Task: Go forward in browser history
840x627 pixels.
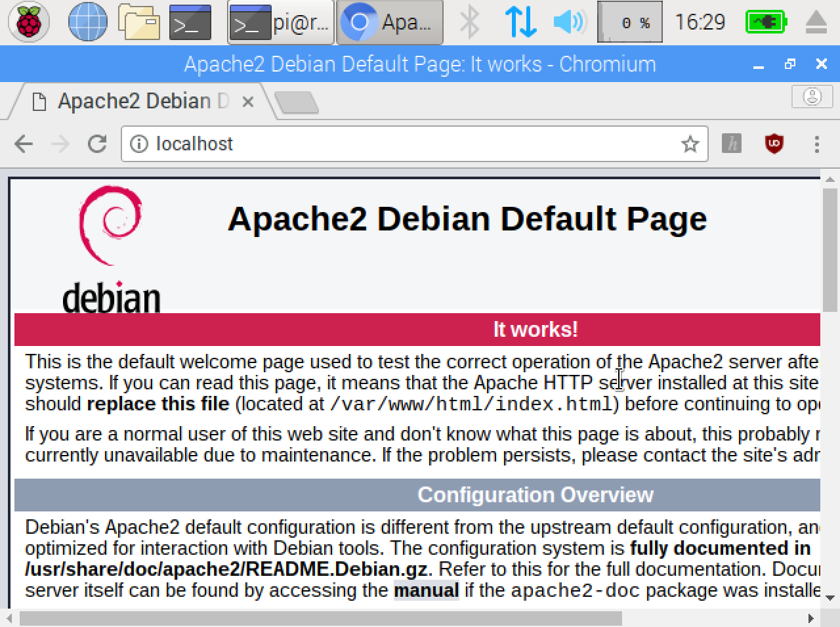Action: point(60,144)
